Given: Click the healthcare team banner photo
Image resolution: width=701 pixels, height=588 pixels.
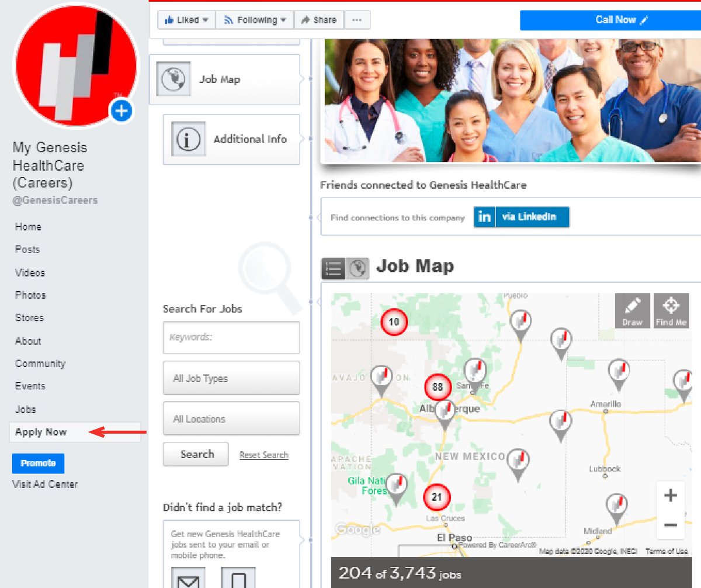Looking at the screenshot, I should coord(512,101).
